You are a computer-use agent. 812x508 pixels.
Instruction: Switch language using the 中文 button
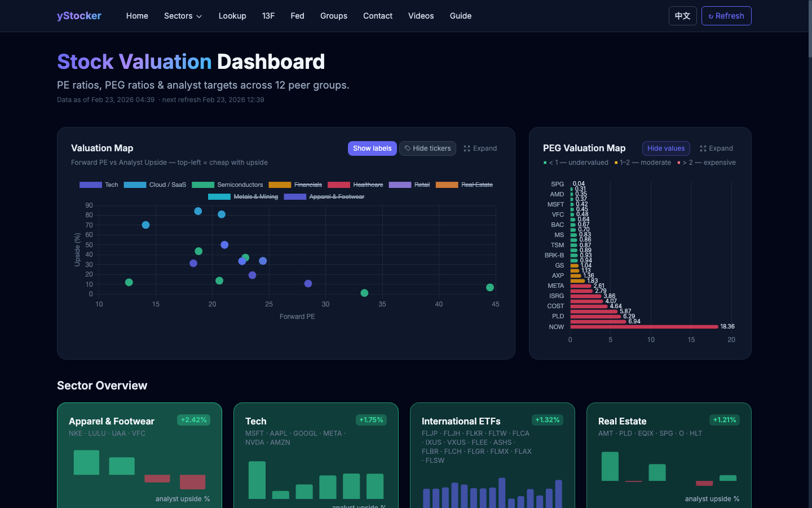[682, 16]
